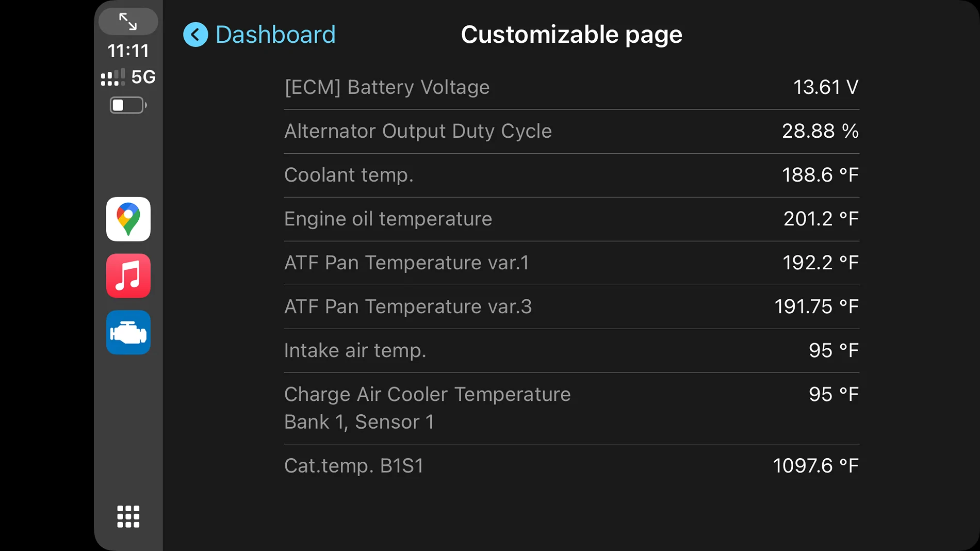Select the Engine oil temperature row

571,219
